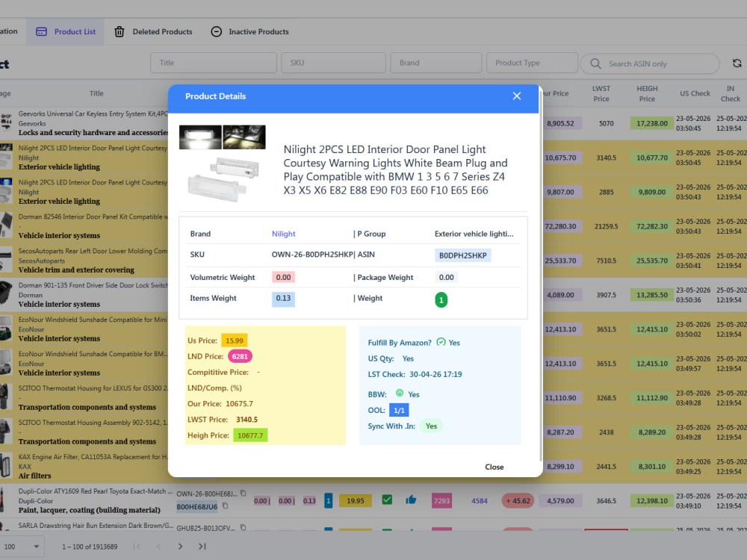Select second product thumbnail in dialog

pos(244,137)
